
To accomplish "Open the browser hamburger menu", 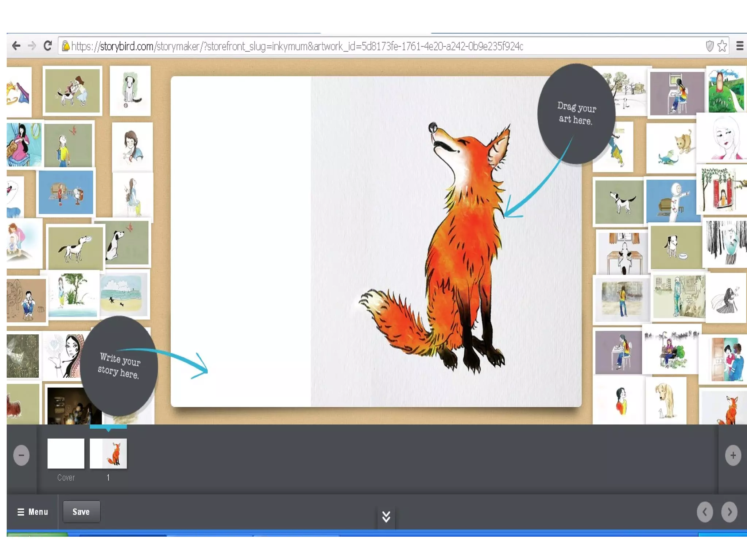I will pyautogui.click(x=740, y=46).
